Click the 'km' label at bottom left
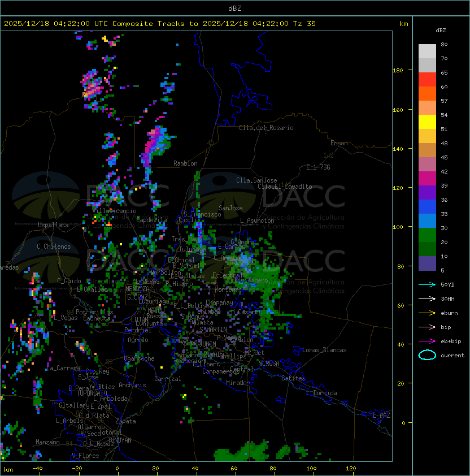Screen dimensions: 470x476 [8, 470]
